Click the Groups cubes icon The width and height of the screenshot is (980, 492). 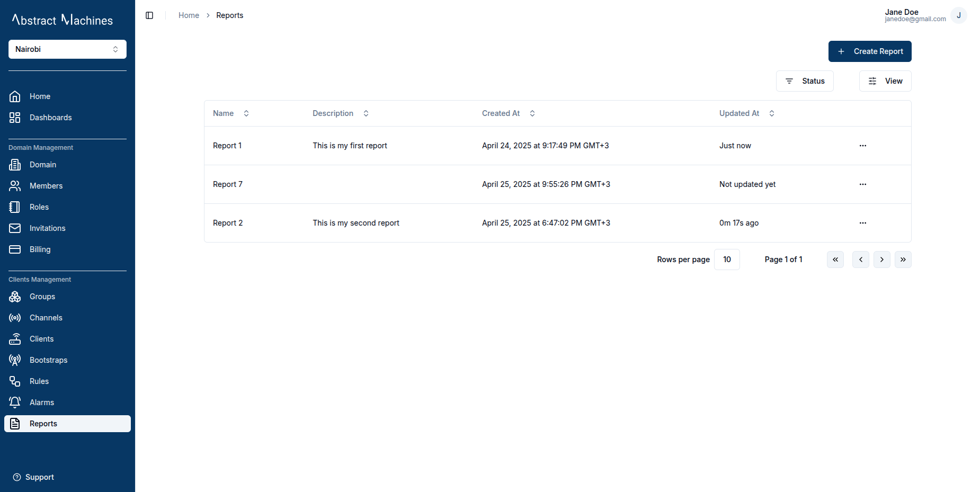[15, 297]
